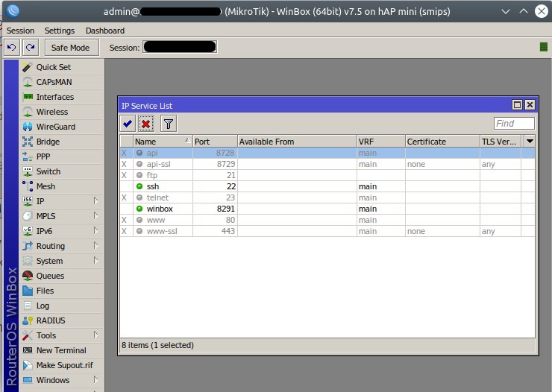This screenshot has width=552, height=392.
Task: Toggle Safe Mode button
Action: (70, 48)
